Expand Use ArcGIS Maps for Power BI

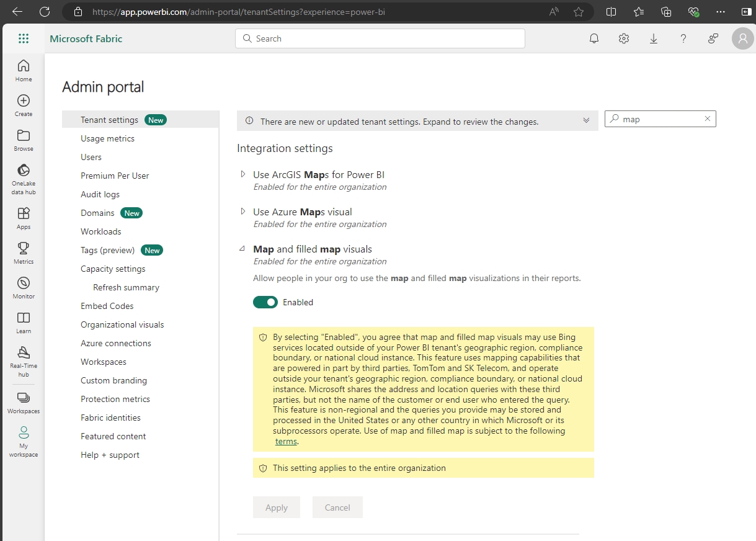[243, 174]
